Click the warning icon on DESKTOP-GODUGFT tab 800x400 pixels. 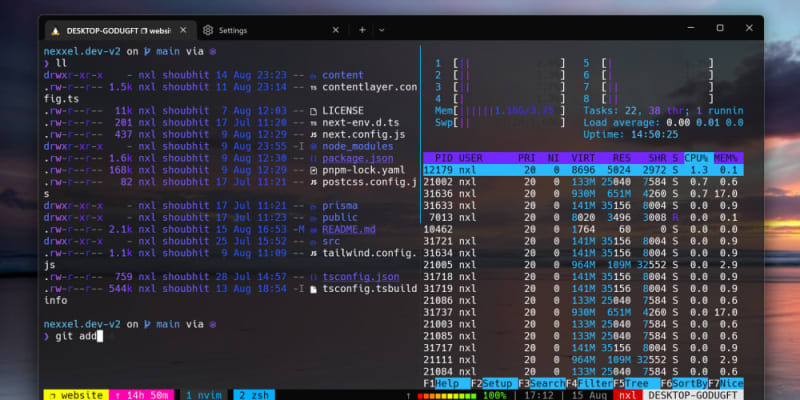(54, 30)
